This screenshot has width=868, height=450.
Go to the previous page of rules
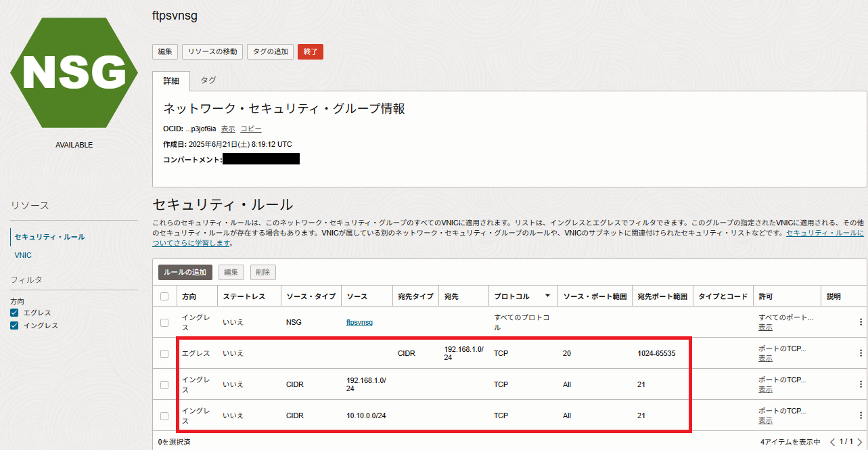833,442
